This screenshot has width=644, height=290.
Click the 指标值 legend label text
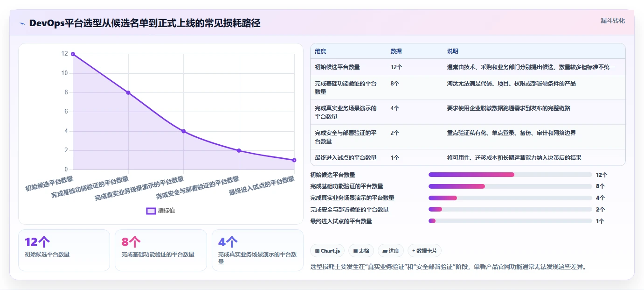pos(166,211)
